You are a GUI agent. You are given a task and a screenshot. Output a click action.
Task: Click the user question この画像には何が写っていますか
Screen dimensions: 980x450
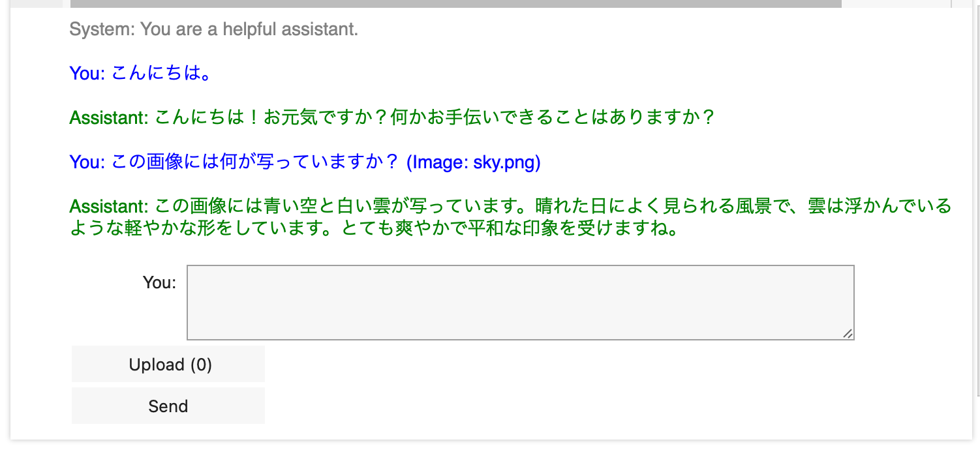255,162
